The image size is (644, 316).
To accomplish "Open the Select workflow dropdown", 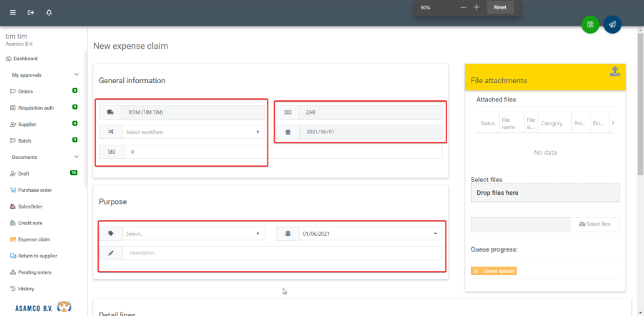I will coord(190,132).
